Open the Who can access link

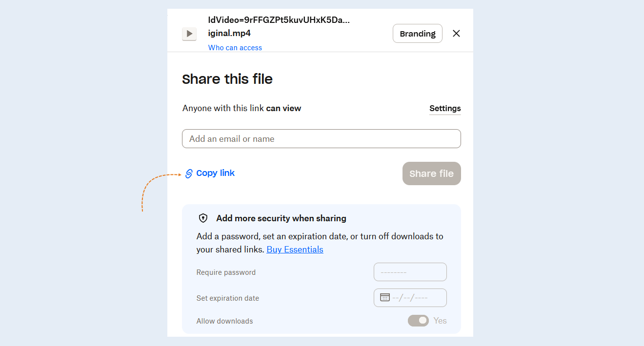point(235,48)
